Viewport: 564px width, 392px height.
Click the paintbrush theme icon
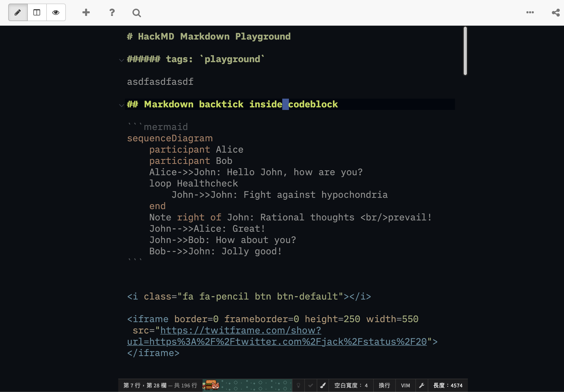pos(323,385)
